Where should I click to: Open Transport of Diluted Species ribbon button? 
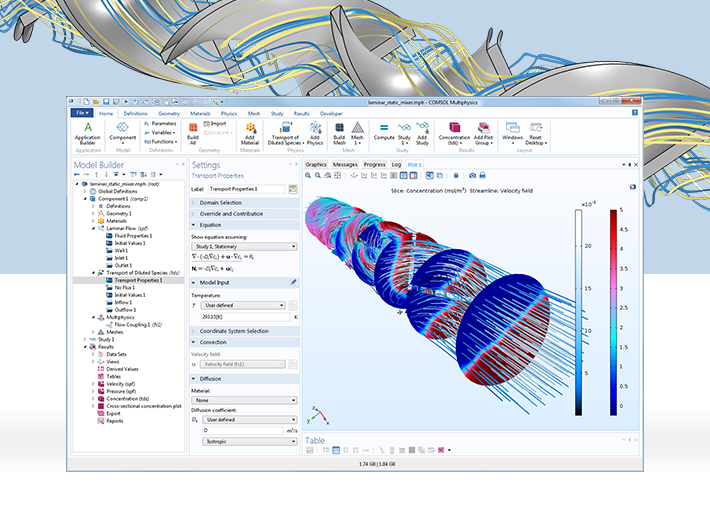(285, 133)
